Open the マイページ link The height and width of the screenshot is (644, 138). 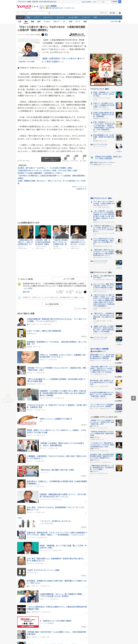pos(103,13)
